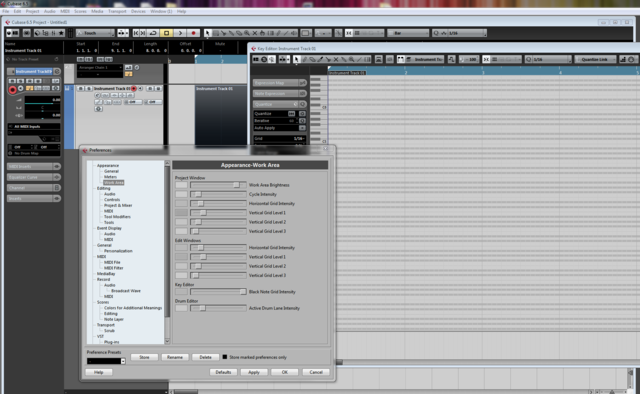Choose the Mute X tool
The image size is (640, 394).
coord(255,33)
